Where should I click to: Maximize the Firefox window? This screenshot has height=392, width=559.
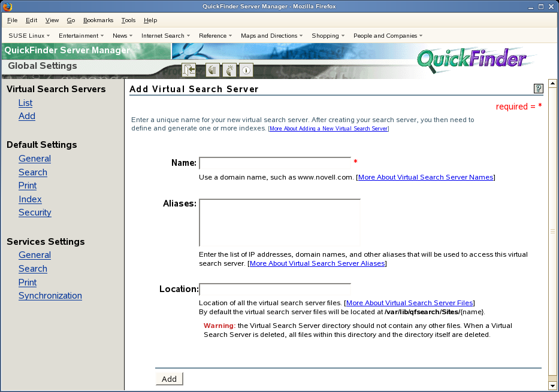pyautogui.click(x=541, y=7)
